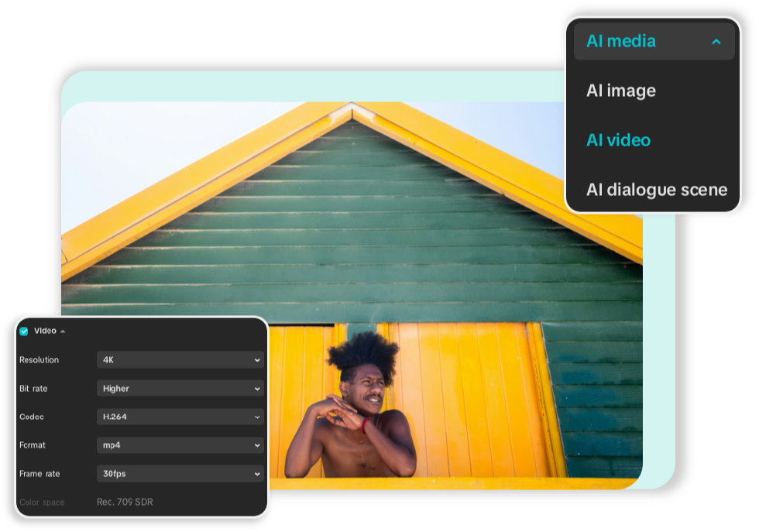
Task: Open the Bit rate Higher dropdown
Action: pyautogui.click(x=180, y=388)
